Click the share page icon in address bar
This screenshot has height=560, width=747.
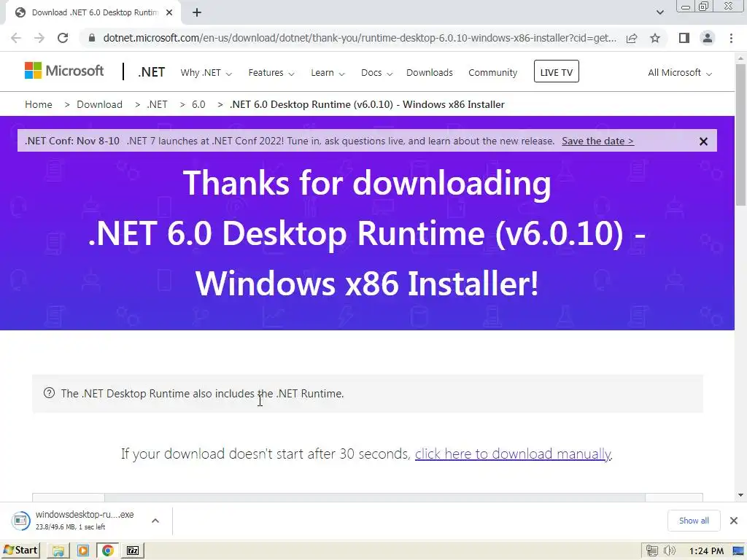632,38
